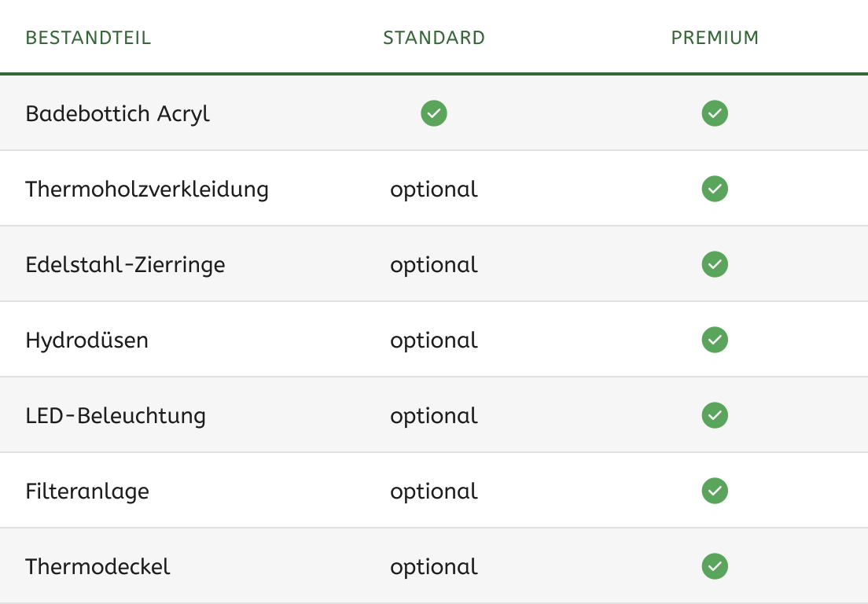The image size is (868, 604).
Task: Click the Thermodeckel row label
Action: click(97, 567)
